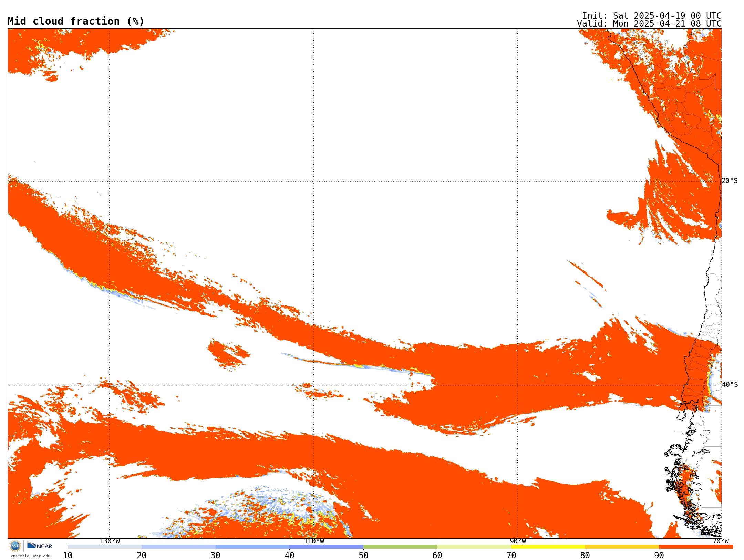Click the colorbar tick label '80'
Image resolution: width=744 pixels, height=560 pixels.
tap(585, 556)
